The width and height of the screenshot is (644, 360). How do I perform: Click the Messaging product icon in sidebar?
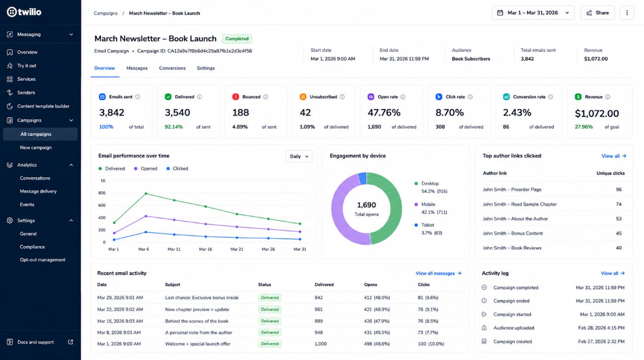click(x=10, y=34)
